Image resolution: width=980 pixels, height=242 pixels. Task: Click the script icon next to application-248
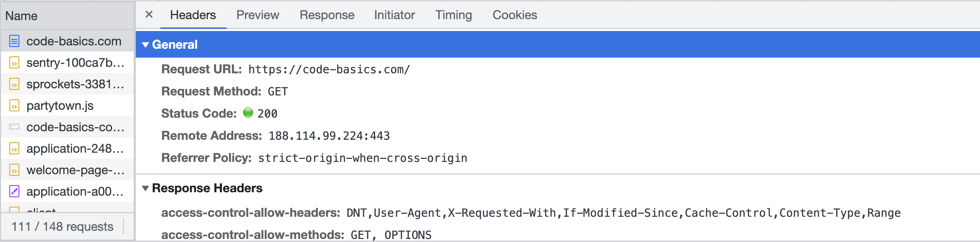[14, 148]
